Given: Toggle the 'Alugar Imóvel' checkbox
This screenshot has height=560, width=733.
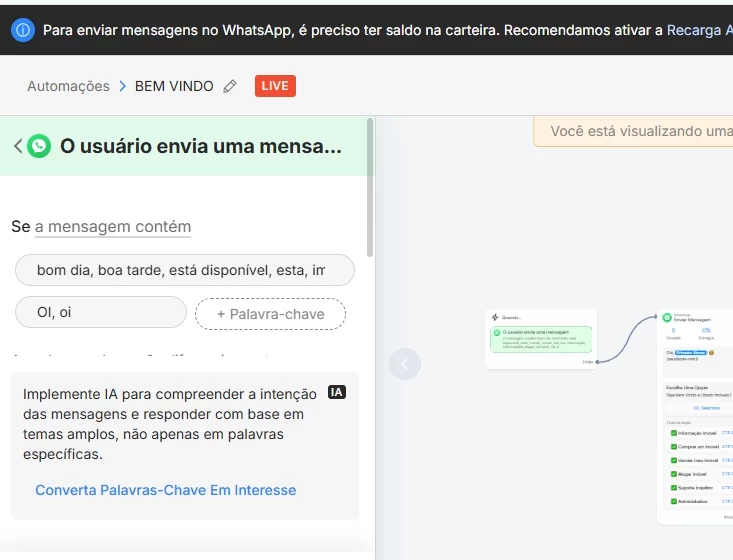Looking at the screenshot, I should point(674,474).
